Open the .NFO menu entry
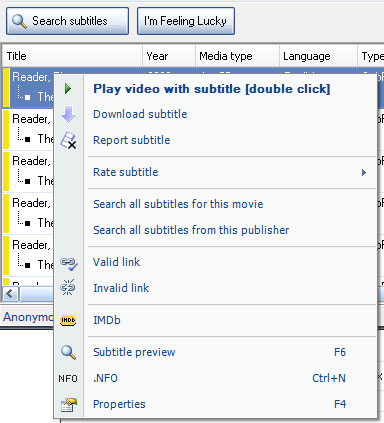The image size is (384, 423). (x=216, y=378)
